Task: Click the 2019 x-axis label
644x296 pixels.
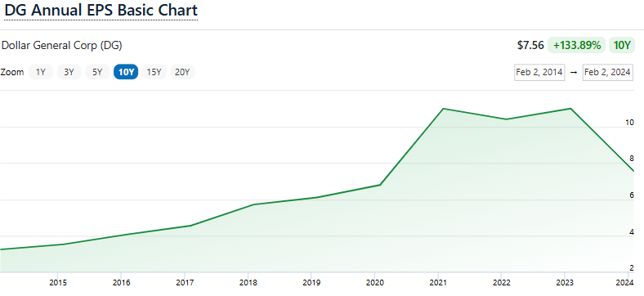Action: click(x=311, y=283)
